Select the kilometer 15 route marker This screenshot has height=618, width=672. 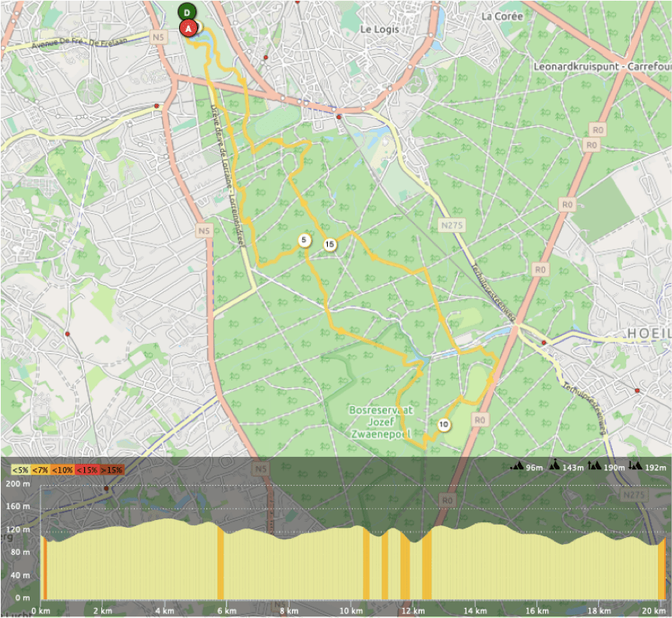330,244
